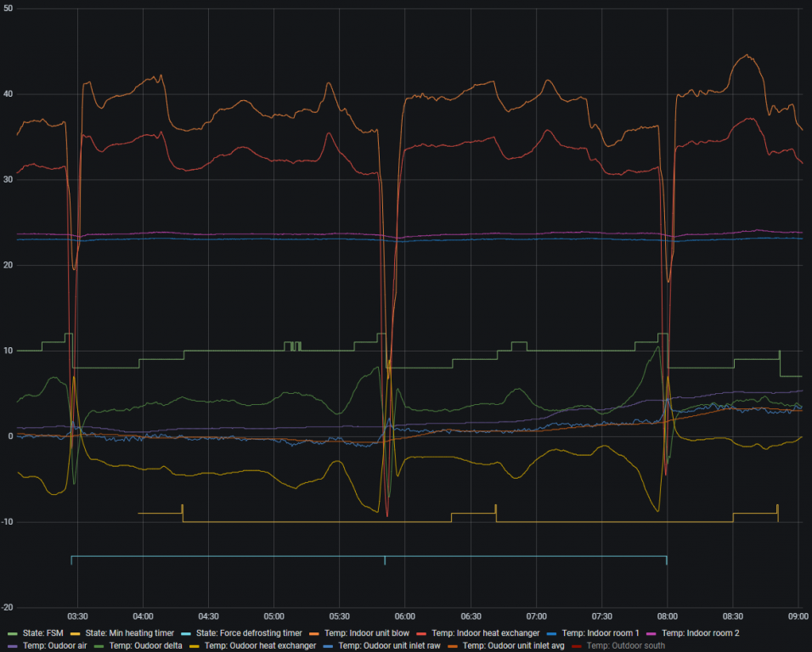
Task: Click the cyan swatch of 'State: Force defrosting timer'
Action: point(195,633)
